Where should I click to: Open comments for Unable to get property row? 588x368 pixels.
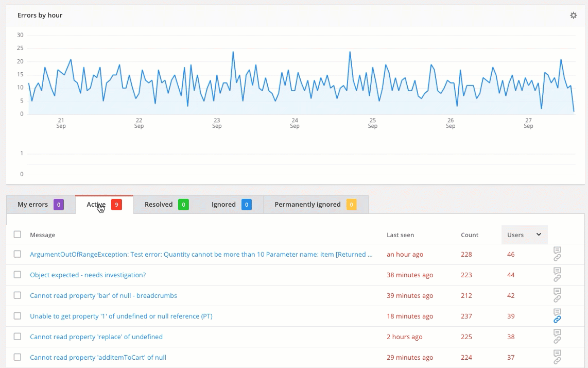coord(557,312)
